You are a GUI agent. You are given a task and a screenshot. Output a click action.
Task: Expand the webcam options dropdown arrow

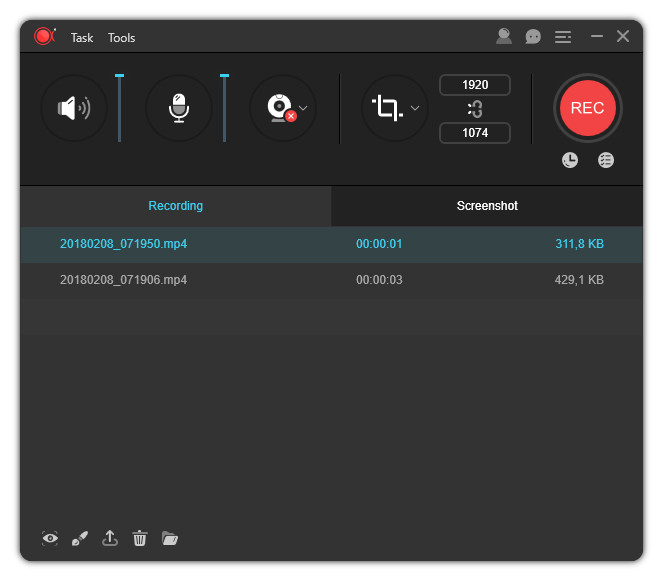(x=303, y=108)
